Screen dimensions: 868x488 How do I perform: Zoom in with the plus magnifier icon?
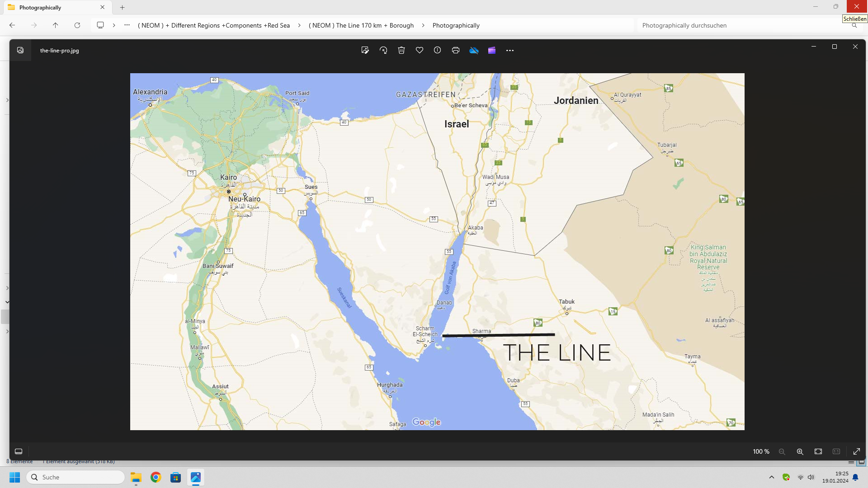[x=800, y=451]
